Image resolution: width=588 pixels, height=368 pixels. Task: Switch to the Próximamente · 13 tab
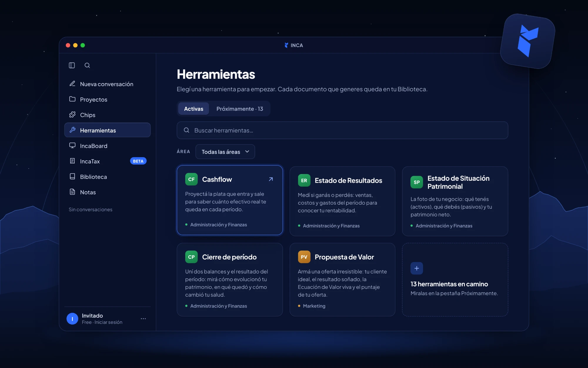pos(240,109)
